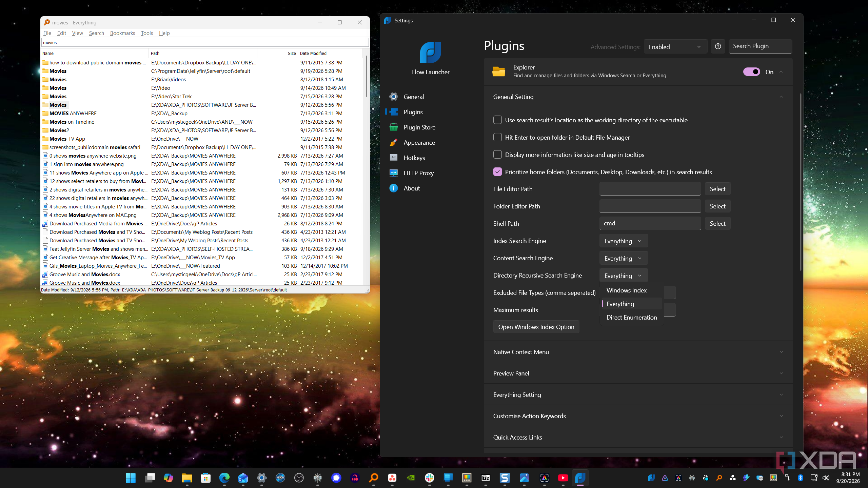
Task: Click the Everything search box containing movies
Action: point(205,42)
